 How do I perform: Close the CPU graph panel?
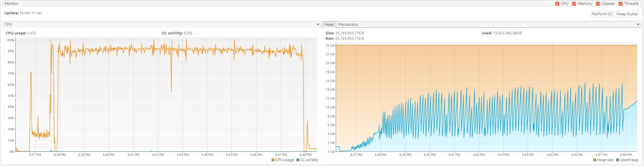click(x=318, y=24)
